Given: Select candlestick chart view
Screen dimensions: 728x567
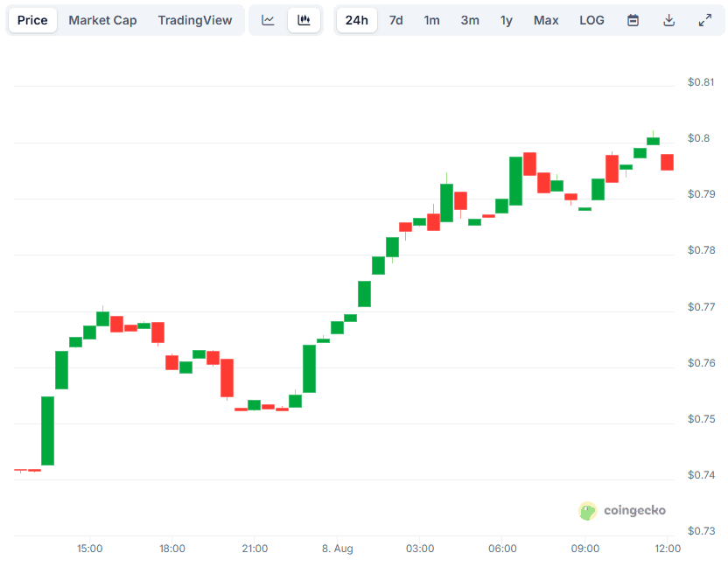Looking at the screenshot, I should coord(304,20).
